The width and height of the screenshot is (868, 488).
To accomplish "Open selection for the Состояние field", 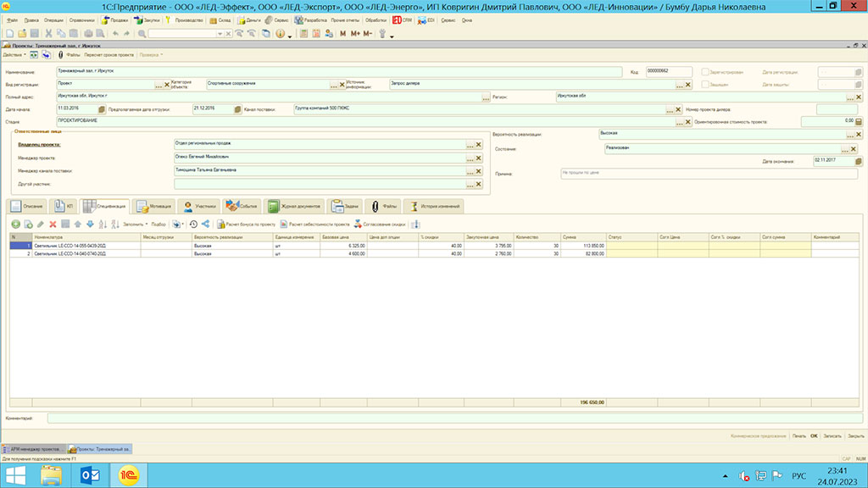I will [844, 148].
